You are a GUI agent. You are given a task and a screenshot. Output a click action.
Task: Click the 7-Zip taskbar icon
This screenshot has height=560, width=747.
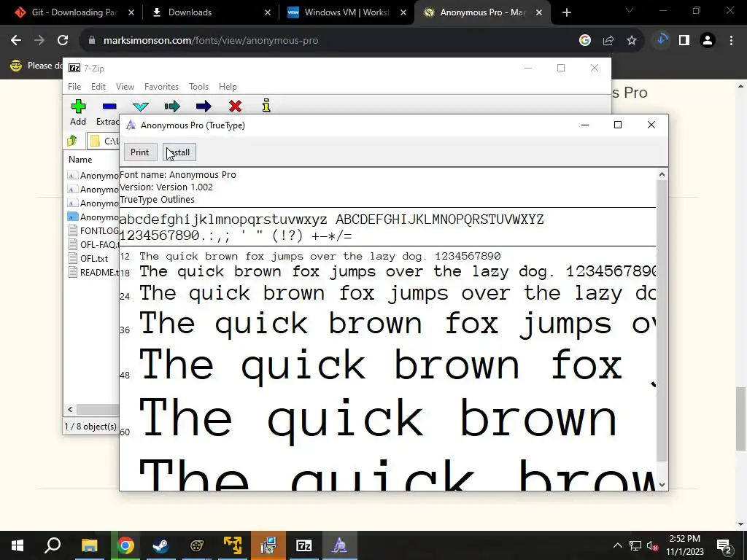click(x=304, y=545)
